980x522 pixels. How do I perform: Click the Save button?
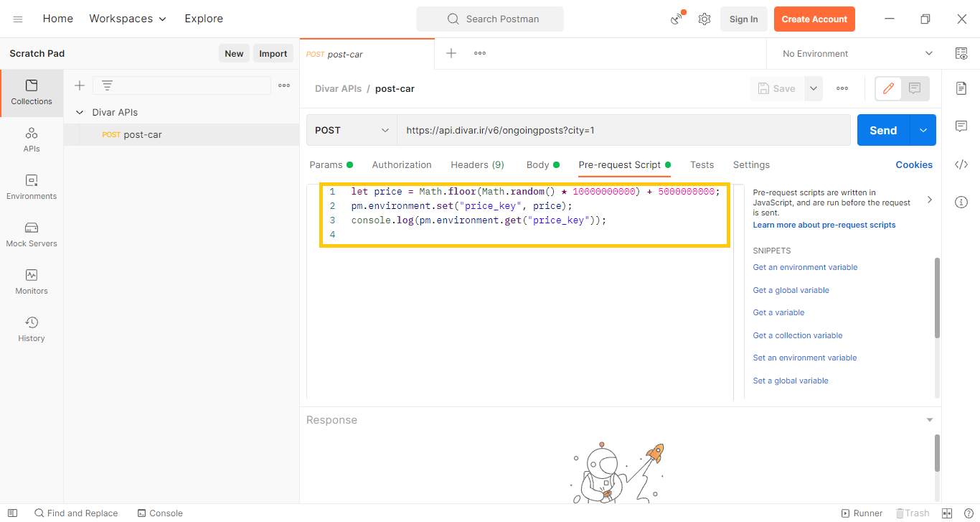point(776,88)
